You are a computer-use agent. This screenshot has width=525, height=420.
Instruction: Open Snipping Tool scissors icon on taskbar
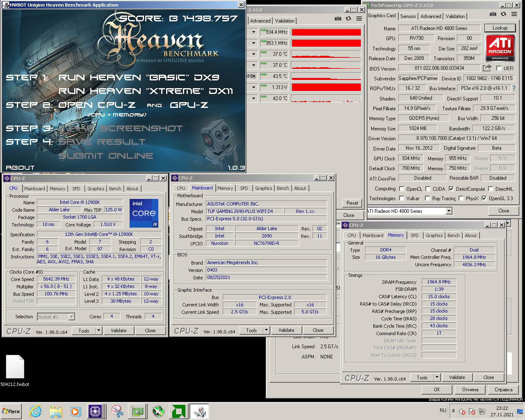pyautogui.click(x=117, y=411)
